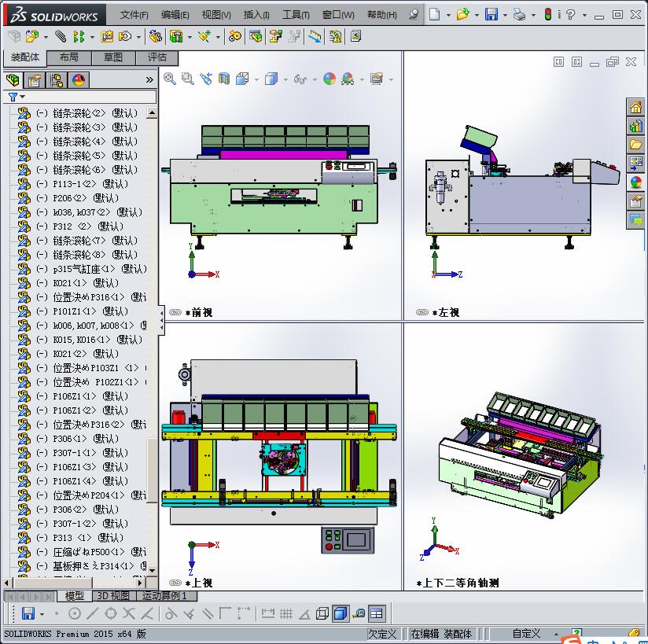648x644 pixels.
Task: Open File Explorer in task pane
Action: [x=635, y=144]
